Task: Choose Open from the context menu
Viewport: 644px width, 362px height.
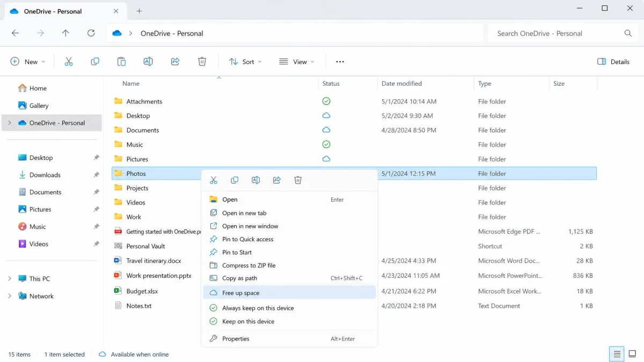Action: point(289,200)
